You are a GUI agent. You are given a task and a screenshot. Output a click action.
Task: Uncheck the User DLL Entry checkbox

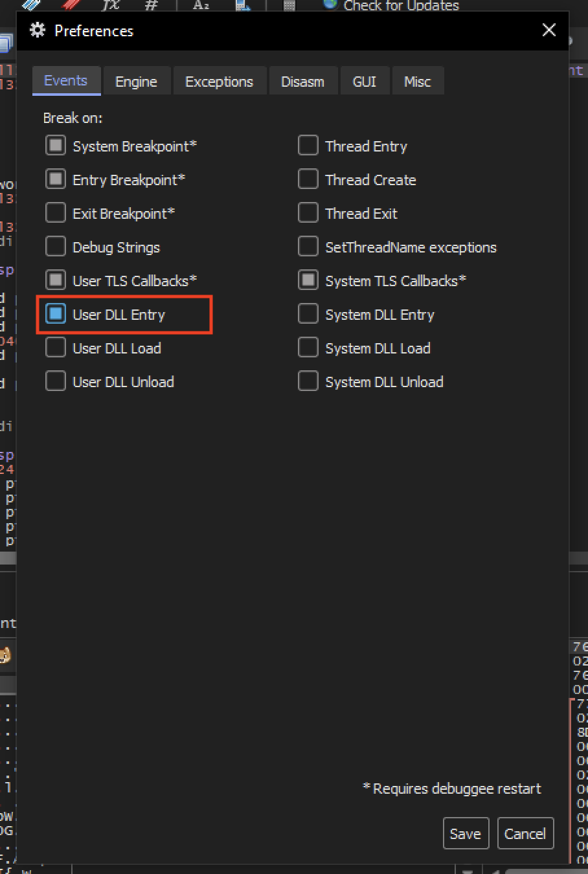coord(56,314)
